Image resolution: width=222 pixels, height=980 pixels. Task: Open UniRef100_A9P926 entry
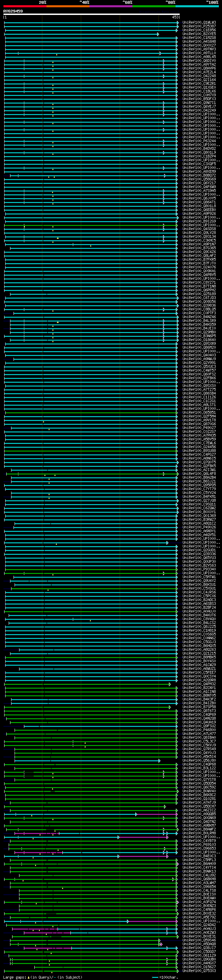199,213
